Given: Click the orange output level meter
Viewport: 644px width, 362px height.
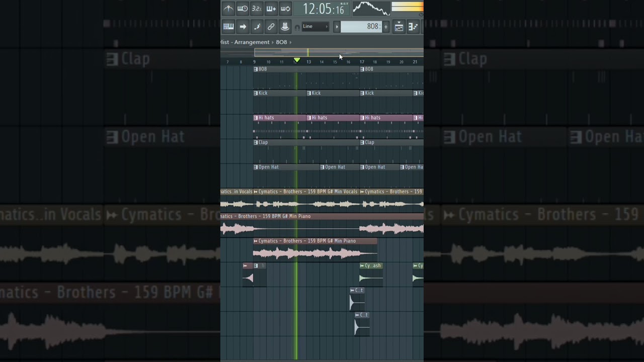Looking at the screenshot, I should [407, 7].
